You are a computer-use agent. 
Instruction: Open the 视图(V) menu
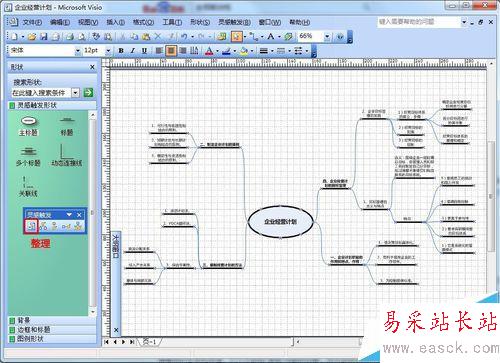[88, 22]
